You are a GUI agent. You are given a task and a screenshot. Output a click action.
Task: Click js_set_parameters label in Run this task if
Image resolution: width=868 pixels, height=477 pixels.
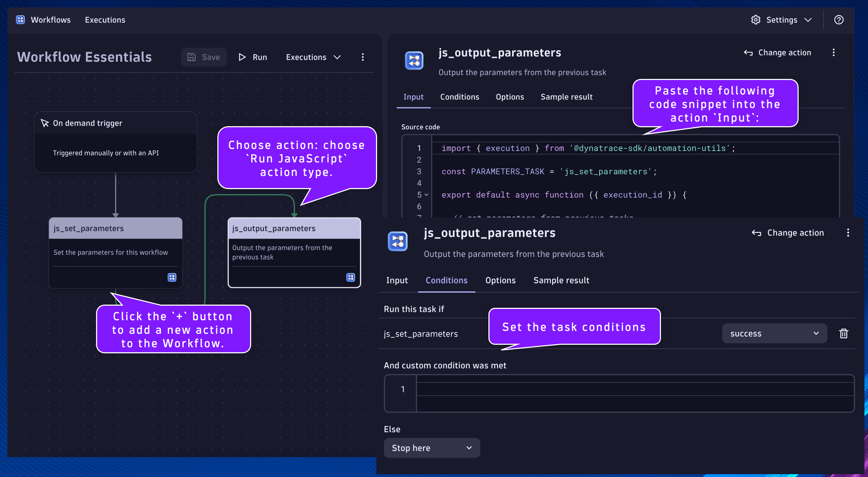point(421,334)
